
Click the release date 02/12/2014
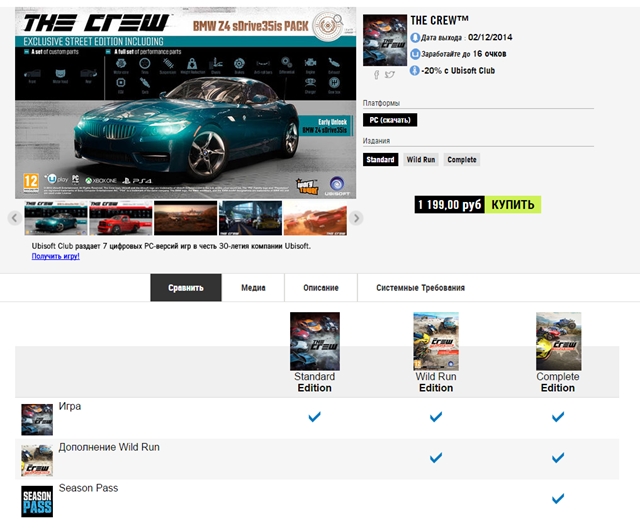(490, 38)
